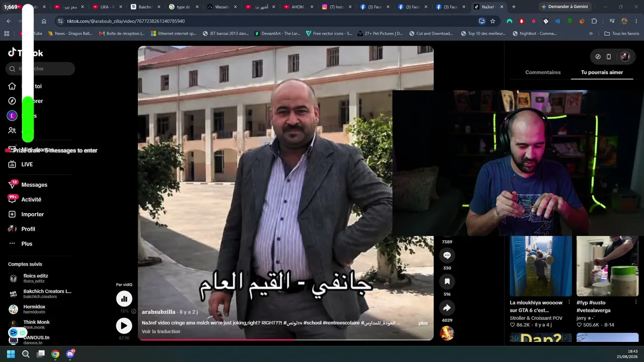Bookmark this page with the star icon
This screenshot has height=362, width=644.
[493, 21]
